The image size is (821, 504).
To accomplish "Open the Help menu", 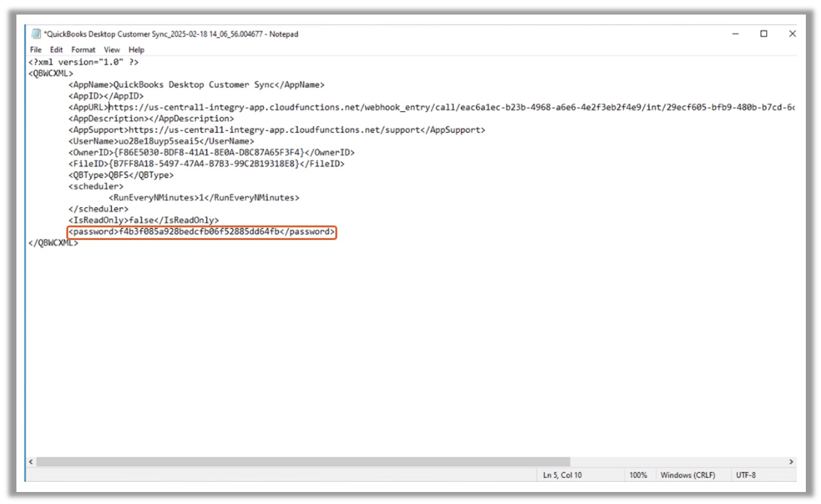I will click(136, 49).
